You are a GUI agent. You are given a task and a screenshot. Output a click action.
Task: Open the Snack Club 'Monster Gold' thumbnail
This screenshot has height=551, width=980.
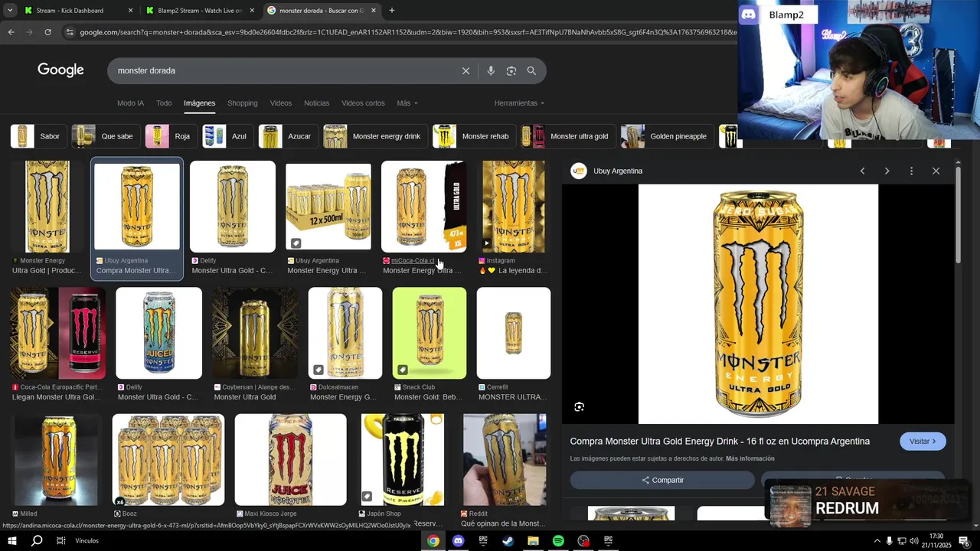(x=429, y=333)
